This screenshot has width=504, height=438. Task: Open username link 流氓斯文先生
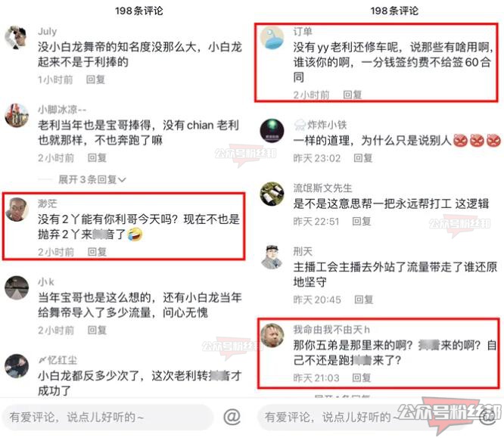click(x=322, y=188)
